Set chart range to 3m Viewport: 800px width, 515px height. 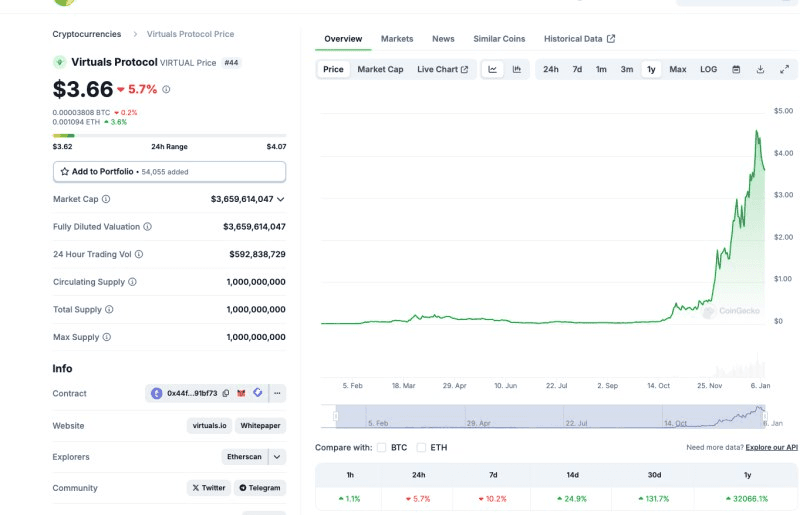pos(627,69)
